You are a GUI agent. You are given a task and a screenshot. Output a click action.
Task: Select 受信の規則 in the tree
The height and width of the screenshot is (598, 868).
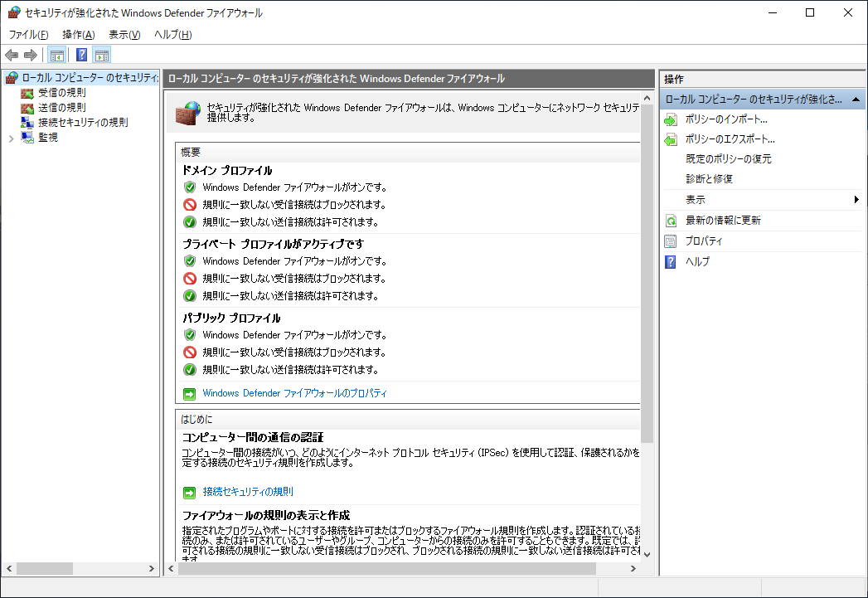click(x=62, y=92)
